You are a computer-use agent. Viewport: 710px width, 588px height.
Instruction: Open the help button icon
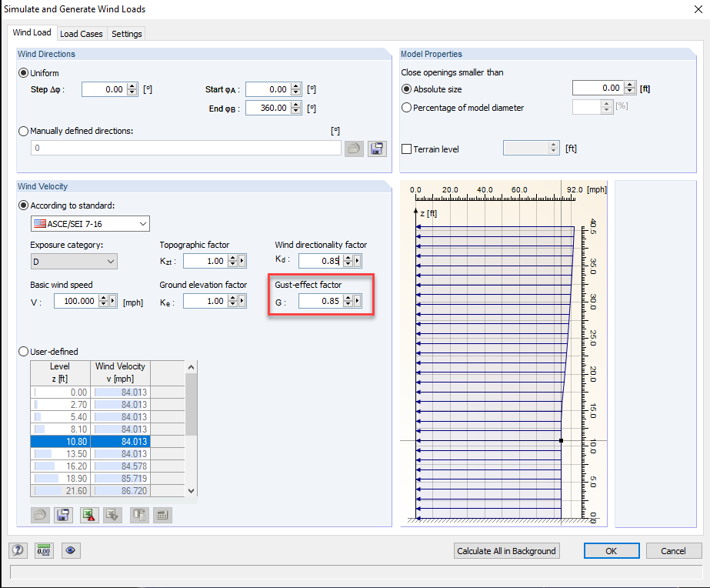18,550
